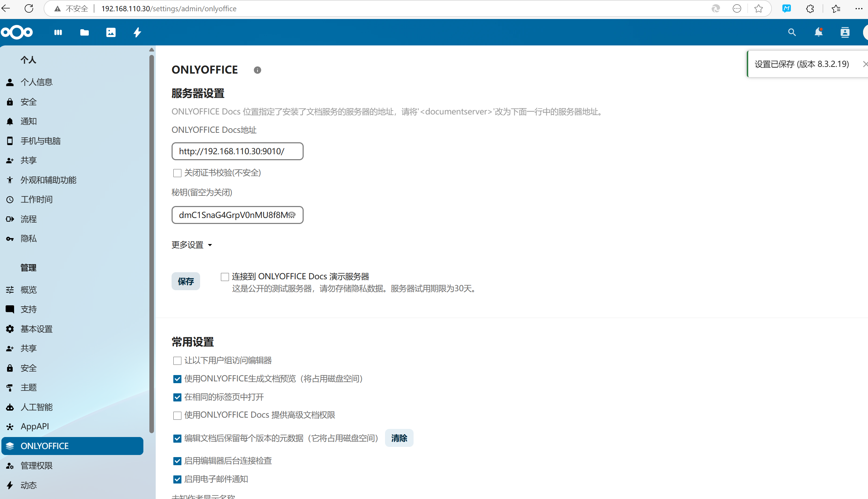Reveal the secret key with the eye icon
This screenshot has width=868, height=499.
click(x=292, y=215)
